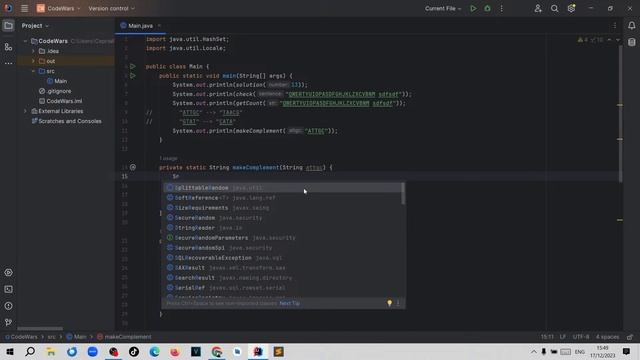Click makeComplement breadcrumb in status bar
The image size is (640, 360).
coord(124,337)
